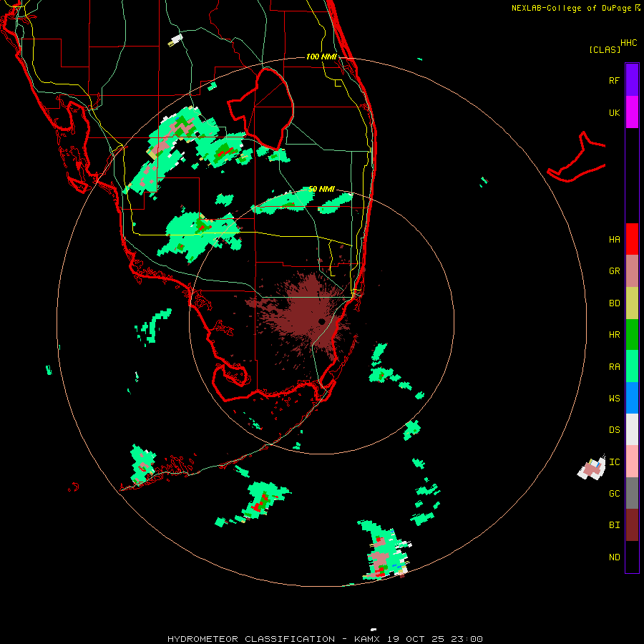This screenshot has height=644, width=644.
Task: Click the 'ND' legend label
Action: point(614,557)
